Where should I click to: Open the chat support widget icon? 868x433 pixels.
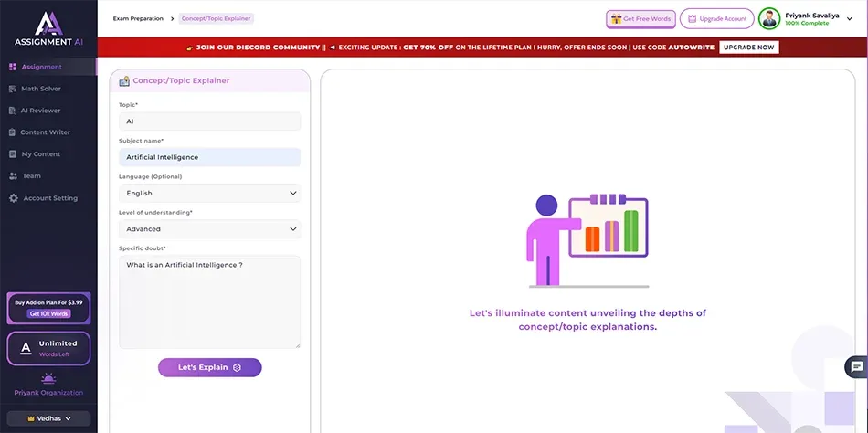click(x=856, y=367)
